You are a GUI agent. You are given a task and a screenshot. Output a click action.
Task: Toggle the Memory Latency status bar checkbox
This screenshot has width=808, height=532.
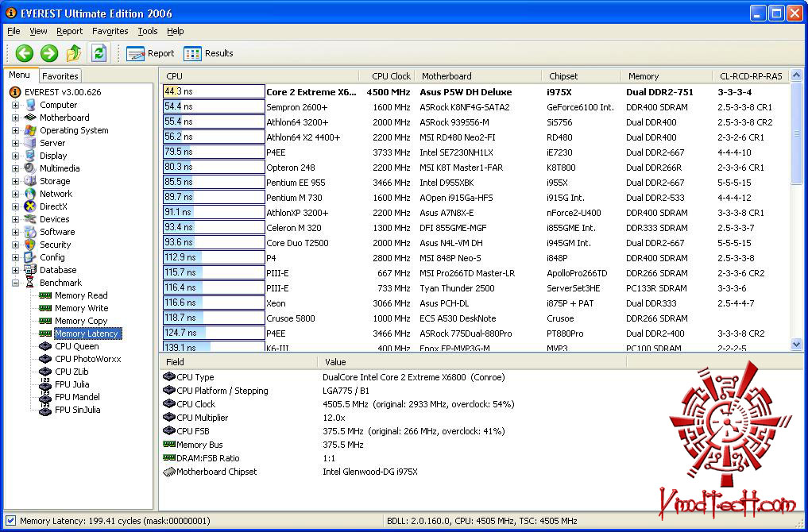point(10,521)
